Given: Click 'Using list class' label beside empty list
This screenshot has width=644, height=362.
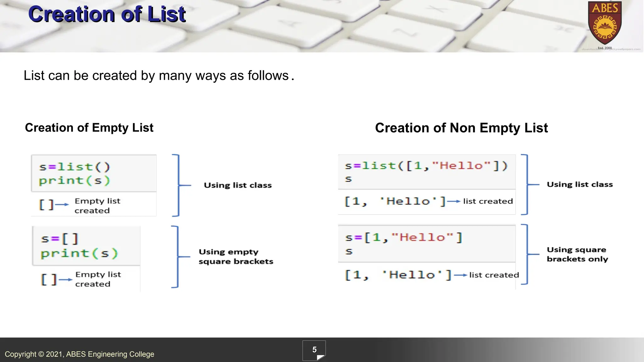Looking at the screenshot, I should pyautogui.click(x=238, y=185).
